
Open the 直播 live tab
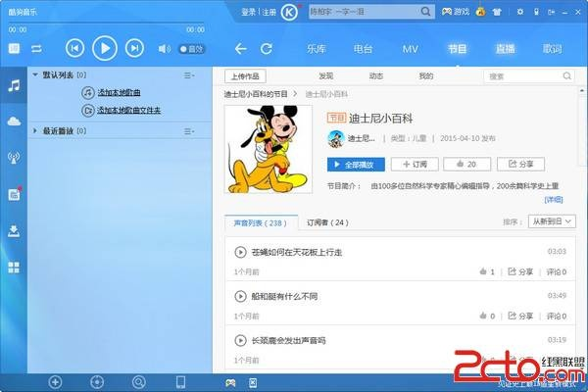click(505, 49)
